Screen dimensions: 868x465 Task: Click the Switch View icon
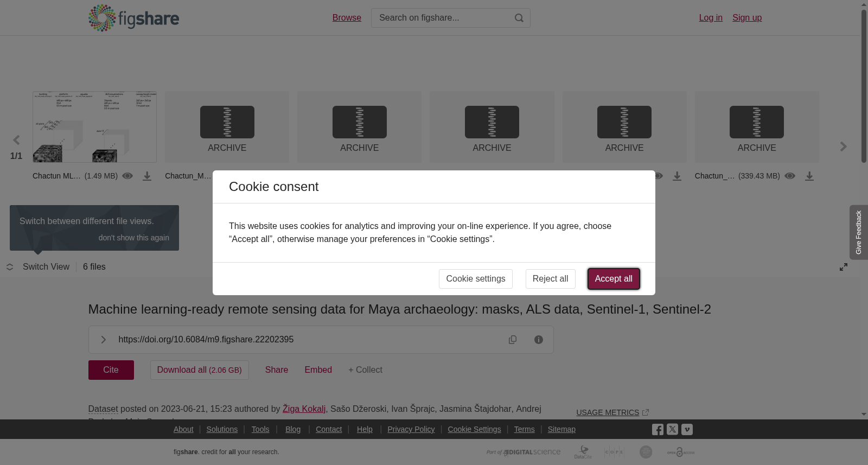tap(10, 267)
